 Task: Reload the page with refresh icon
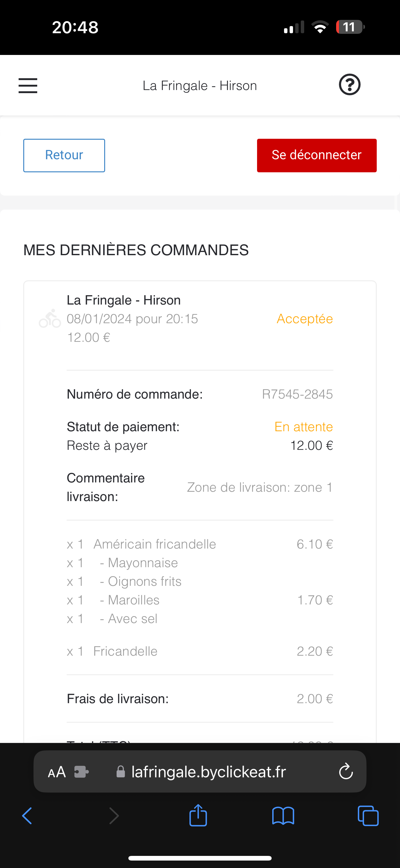346,772
